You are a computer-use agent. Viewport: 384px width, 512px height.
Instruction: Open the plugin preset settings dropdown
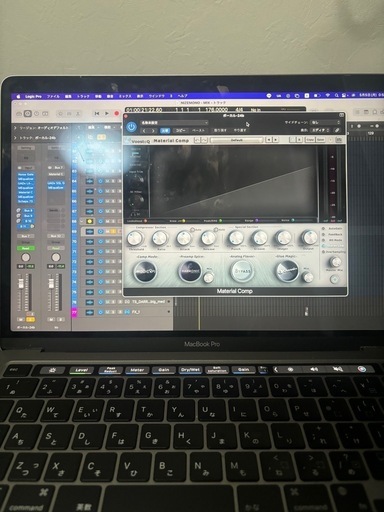pos(174,123)
